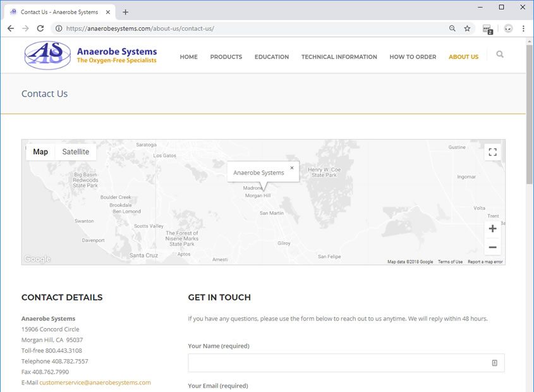Viewport: 534px width, 392px height.
Task: Click Report a map error link
Action: point(485,262)
